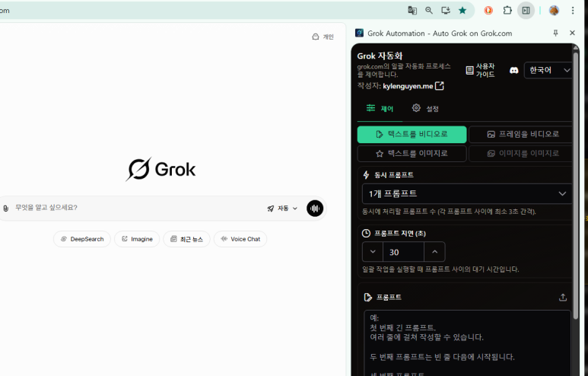Open the kylenguyen.me author link
588x376 pixels.
coord(408,86)
